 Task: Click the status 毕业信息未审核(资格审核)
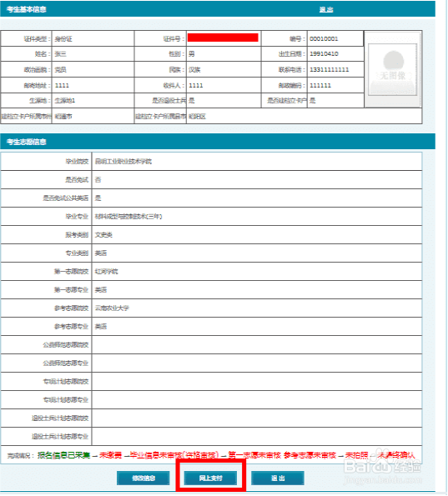point(174,455)
